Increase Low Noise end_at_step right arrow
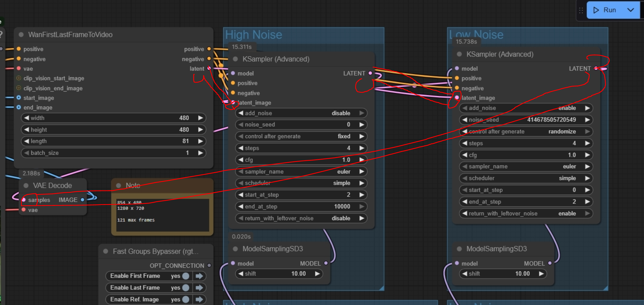The height and width of the screenshot is (305, 644). (587, 202)
